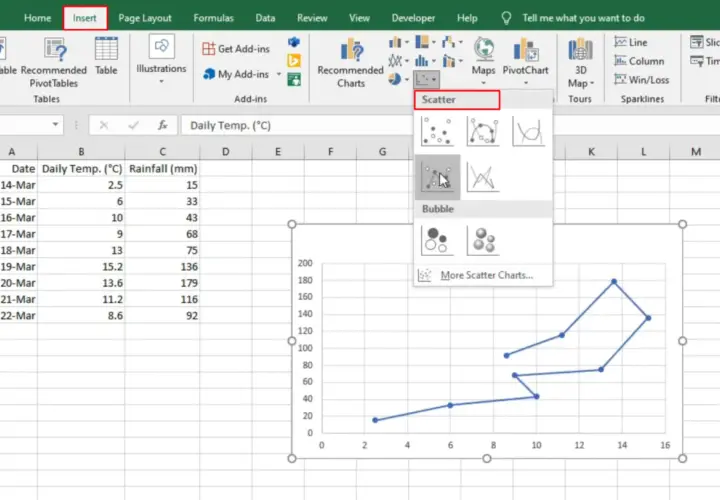Expand the My Add-ins dropdown arrow
Image resolution: width=720 pixels, height=500 pixels.
click(x=279, y=74)
